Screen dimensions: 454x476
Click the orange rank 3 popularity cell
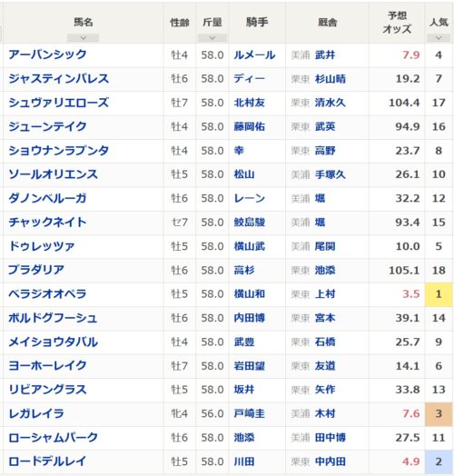coord(439,413)
